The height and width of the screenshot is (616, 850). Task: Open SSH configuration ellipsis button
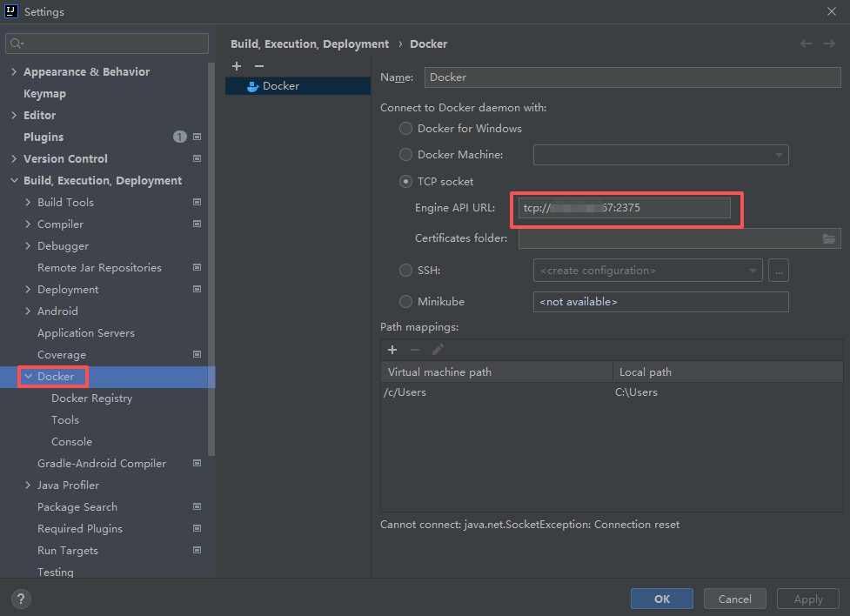pos(779,271)
